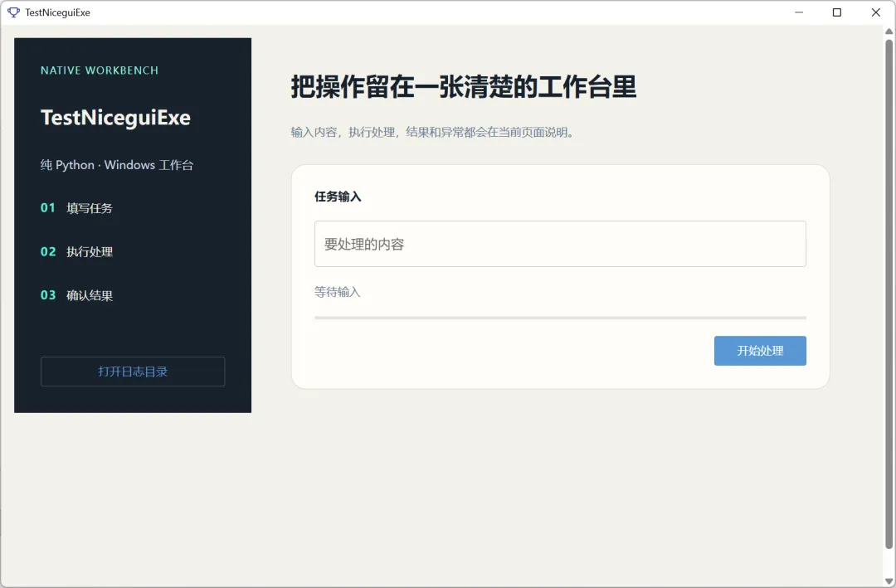
Task: Click the TestNiceguiExe sidebar title
Action: tap(115, 117)
